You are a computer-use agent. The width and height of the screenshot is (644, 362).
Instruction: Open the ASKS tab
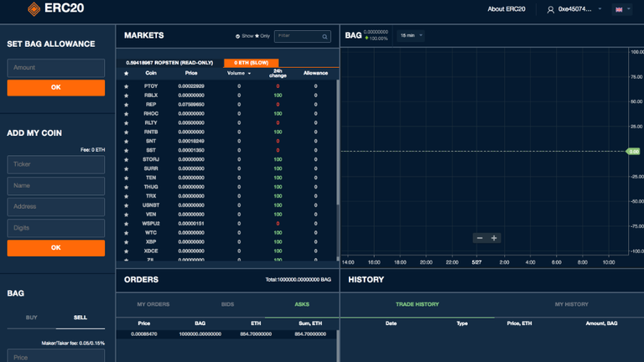pyautogui.click(x=302, y=304)
